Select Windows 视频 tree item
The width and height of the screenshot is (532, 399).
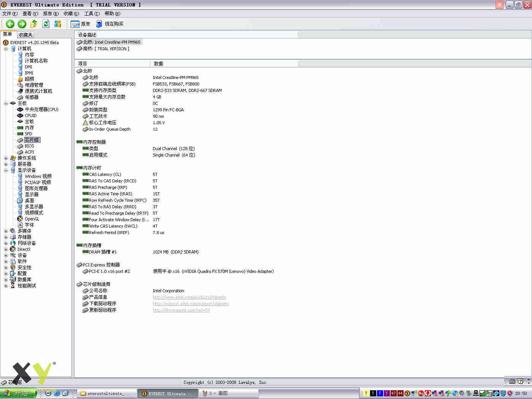tap(38, 176)
